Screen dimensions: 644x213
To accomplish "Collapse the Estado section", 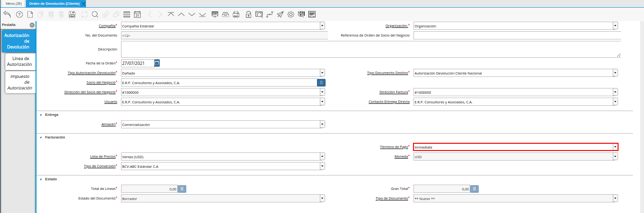I will [x=40, y=179].
